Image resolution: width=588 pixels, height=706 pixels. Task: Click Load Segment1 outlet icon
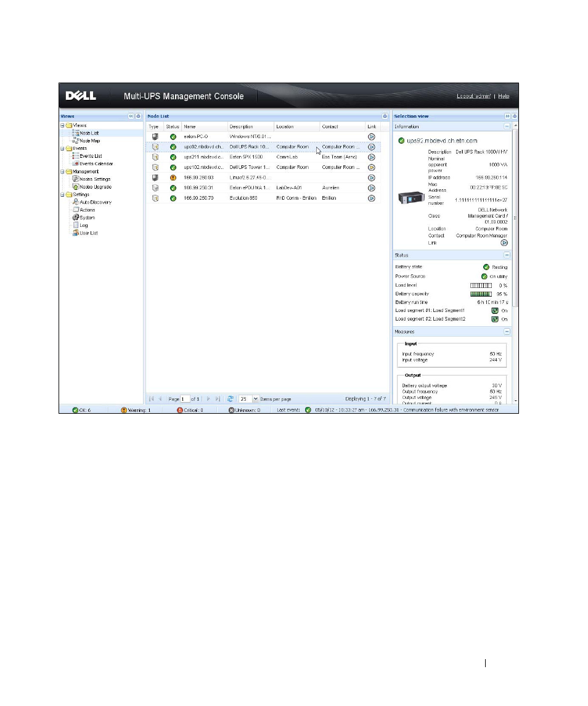pyautogui.click(x=495, y=311)
